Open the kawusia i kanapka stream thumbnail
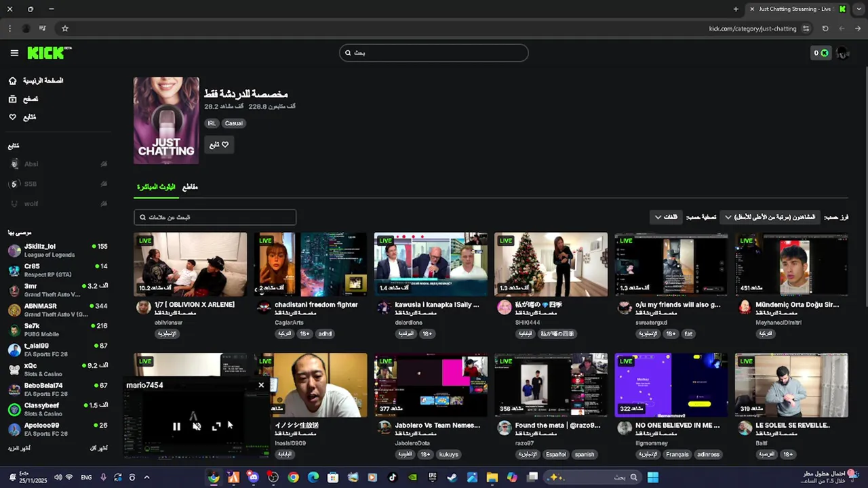 coord(431,264)
